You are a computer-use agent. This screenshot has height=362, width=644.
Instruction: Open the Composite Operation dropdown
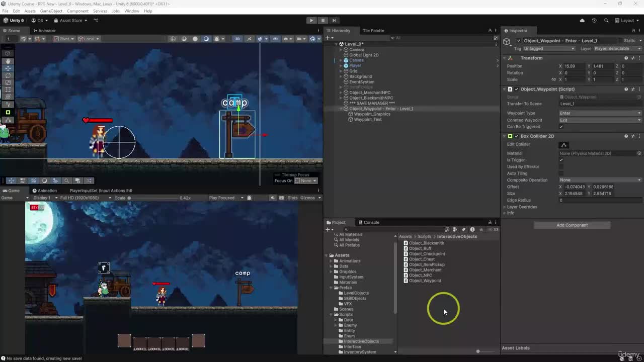(601, 180)
